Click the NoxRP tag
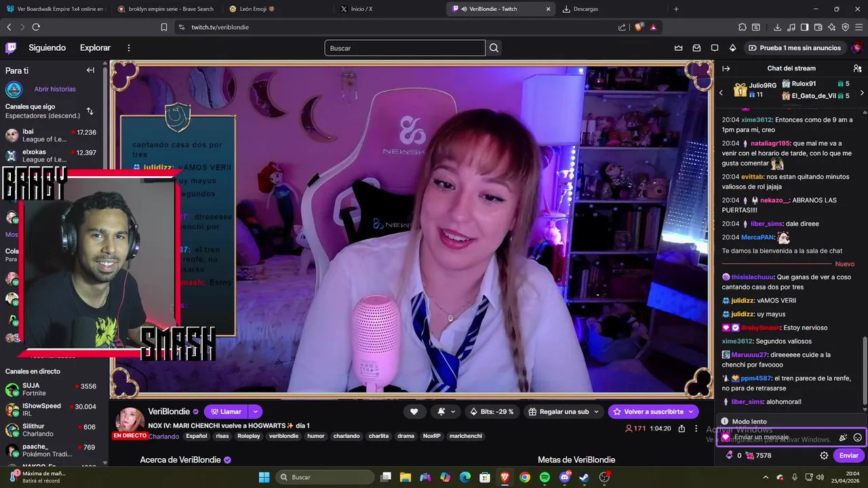 pyautogui.click(x=432, y=436)
